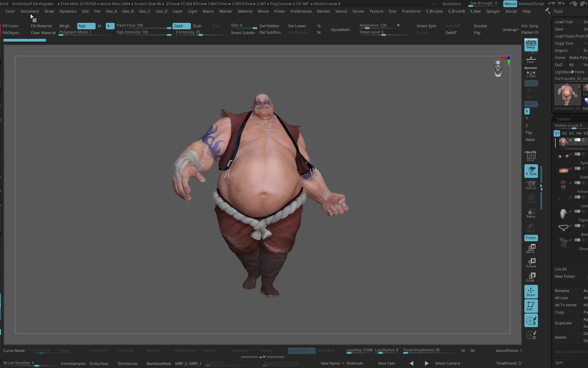Toggle Z axis symmetry
This screenshot has width=588, height=368.
[x=527, y=125]
